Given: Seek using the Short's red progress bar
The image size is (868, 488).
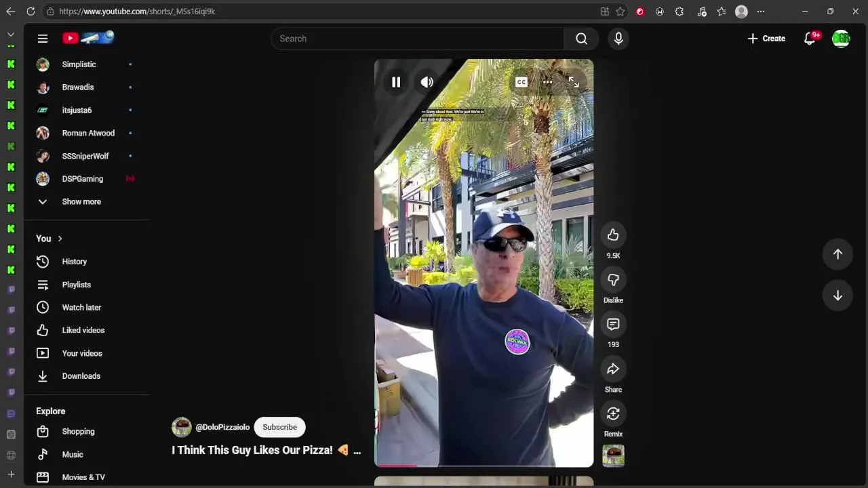Looking at the screenshot, I should tap(484, 466).
